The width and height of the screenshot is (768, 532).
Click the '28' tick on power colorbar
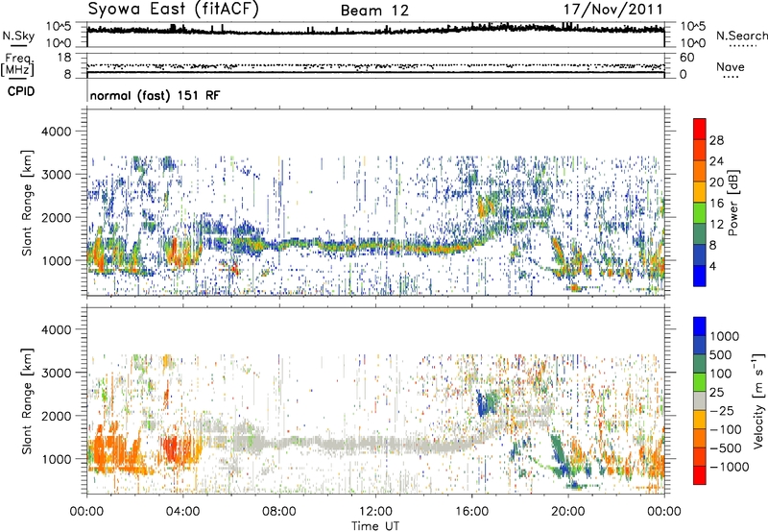(x=716, y=140)
